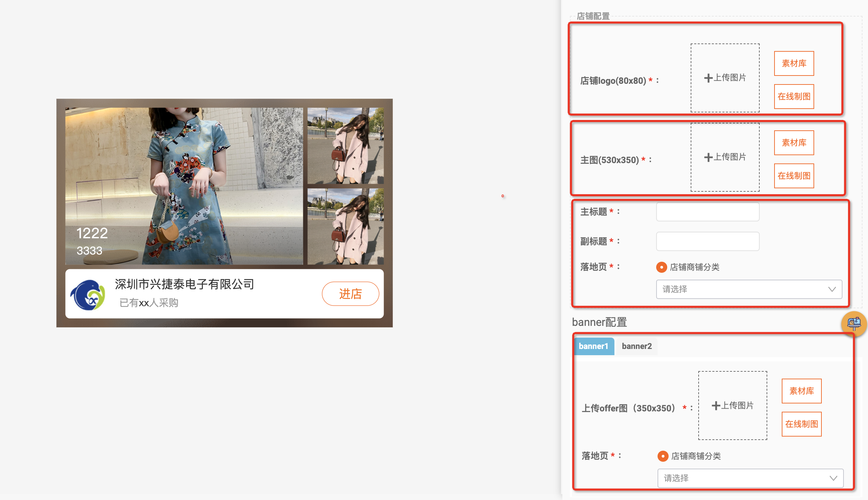Select 店铺商铺分类 radio under banner config
868x500 pixels.
[663, 456]
